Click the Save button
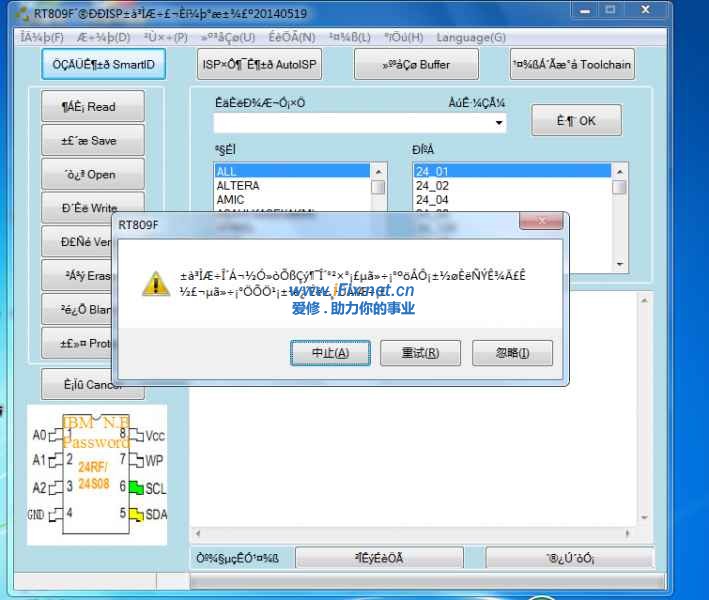The height and width of the screenshot is (600, 709). coord(93,141)
